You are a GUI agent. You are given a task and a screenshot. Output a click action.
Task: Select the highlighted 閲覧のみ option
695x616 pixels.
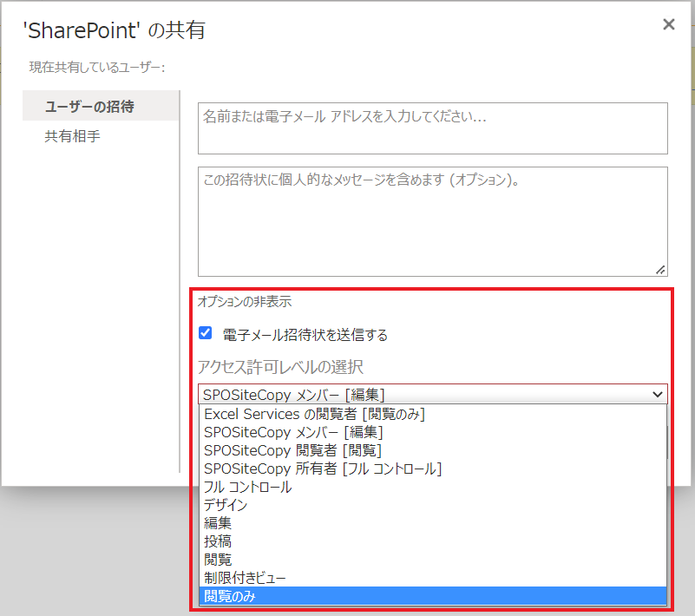click(x=433, y=596)
